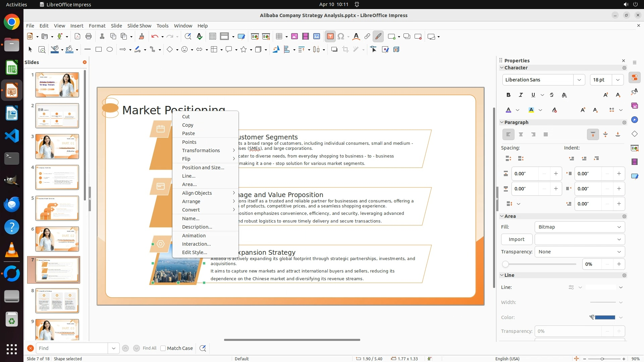The height and width of the screenshot is (362, 644).
Task: Click the Display Grid toolbar icon
Action: tap(212, 37)
